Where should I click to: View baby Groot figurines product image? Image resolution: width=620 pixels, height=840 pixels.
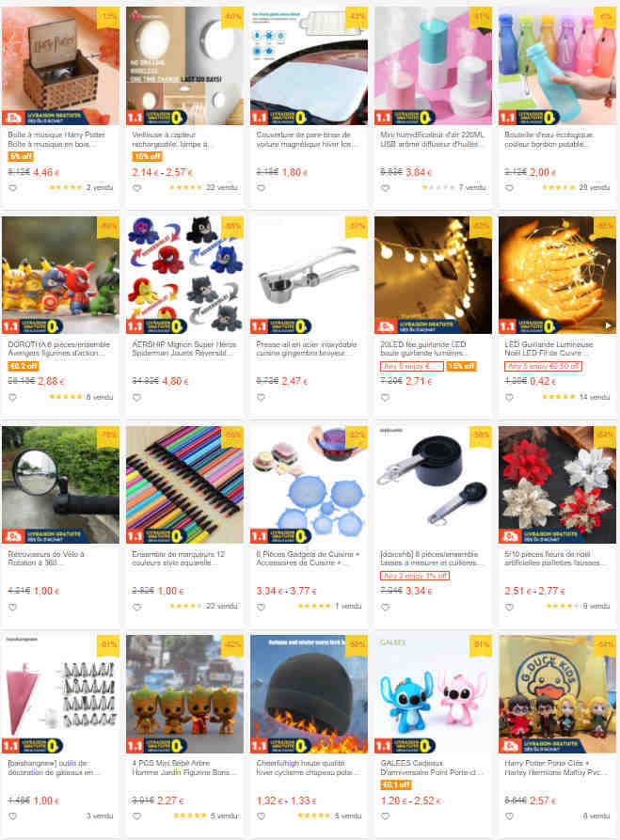[x=185, y=694]
